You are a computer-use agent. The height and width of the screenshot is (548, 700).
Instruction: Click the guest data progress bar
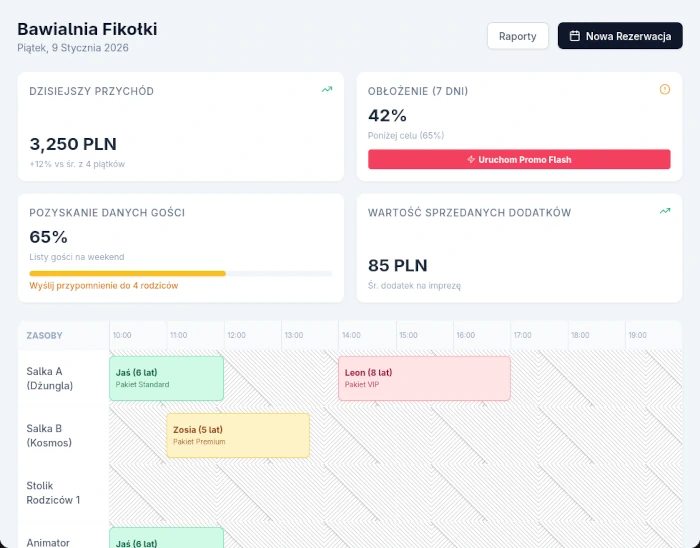[x=180, y=273]
